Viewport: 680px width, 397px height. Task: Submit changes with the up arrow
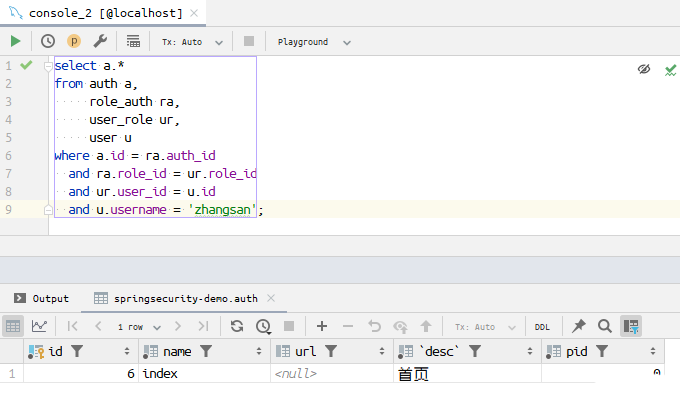pyautogui.click(x=426, y=326)
